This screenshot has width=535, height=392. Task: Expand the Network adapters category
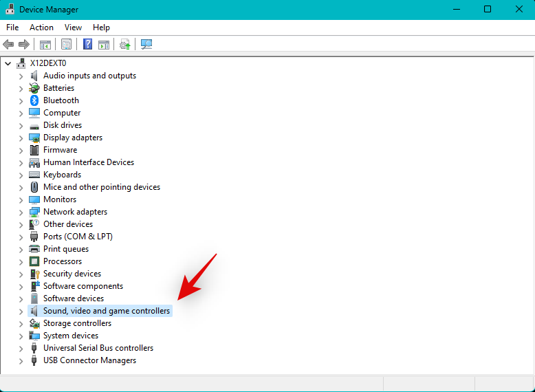[21, 213]
